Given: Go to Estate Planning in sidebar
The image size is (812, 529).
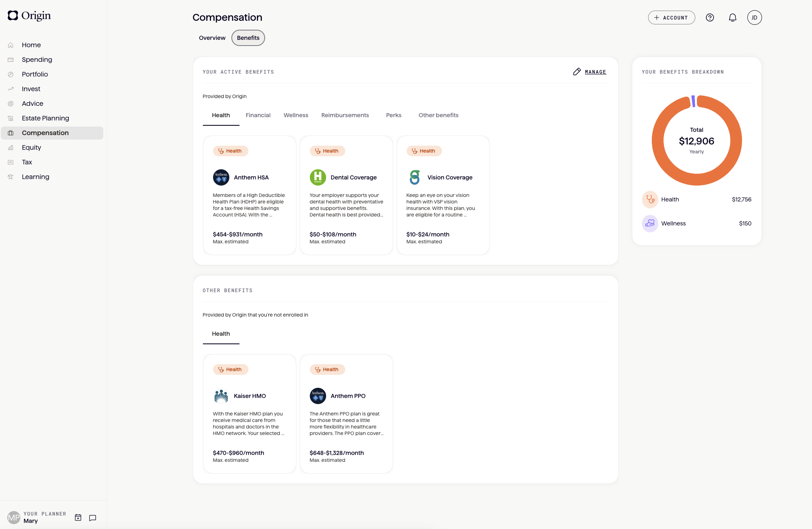Looking at the screenshot, I should coord(45,118).
